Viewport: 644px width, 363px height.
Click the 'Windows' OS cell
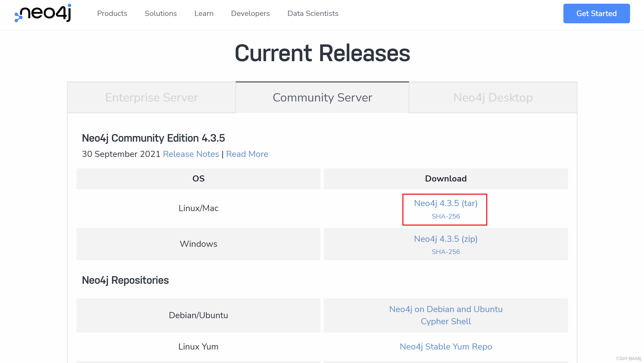pyautogui.click(x=198, y=244)
